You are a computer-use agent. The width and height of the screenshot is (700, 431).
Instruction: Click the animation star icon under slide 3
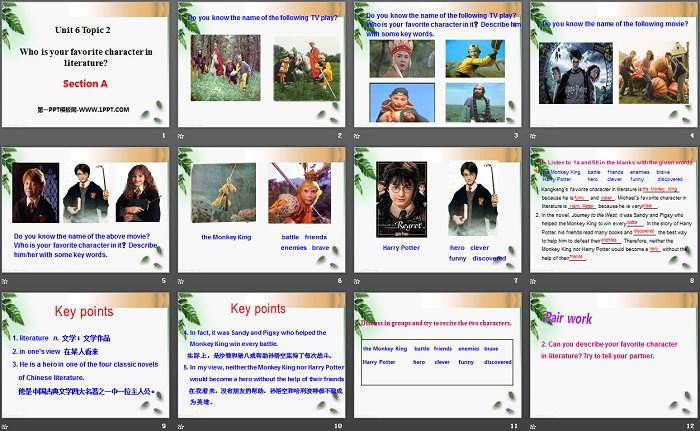click(x=357, y=136)
